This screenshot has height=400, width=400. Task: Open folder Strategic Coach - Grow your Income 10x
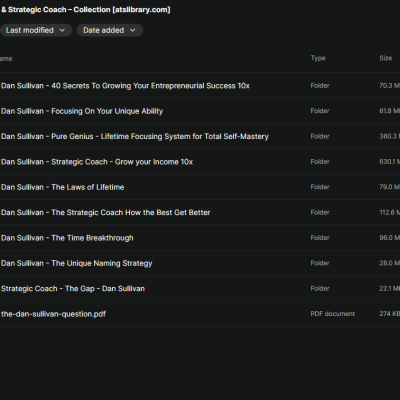pos(97,162)
